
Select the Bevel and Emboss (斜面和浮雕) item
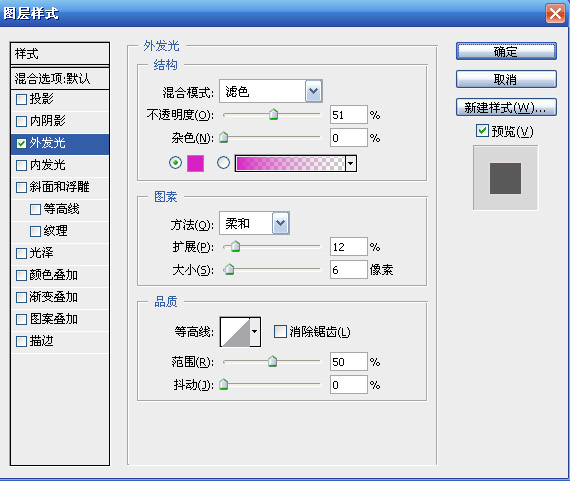(x=60, y=187)
